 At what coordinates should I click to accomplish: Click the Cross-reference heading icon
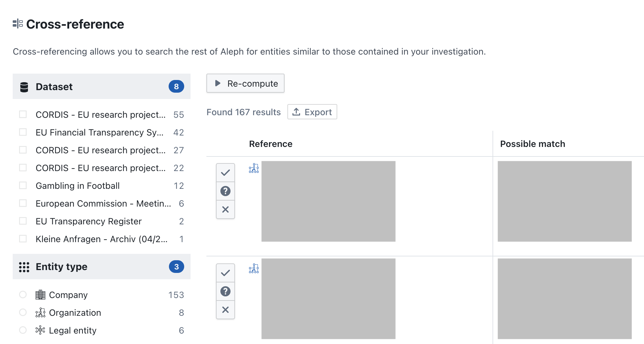[x=18, y=24]
